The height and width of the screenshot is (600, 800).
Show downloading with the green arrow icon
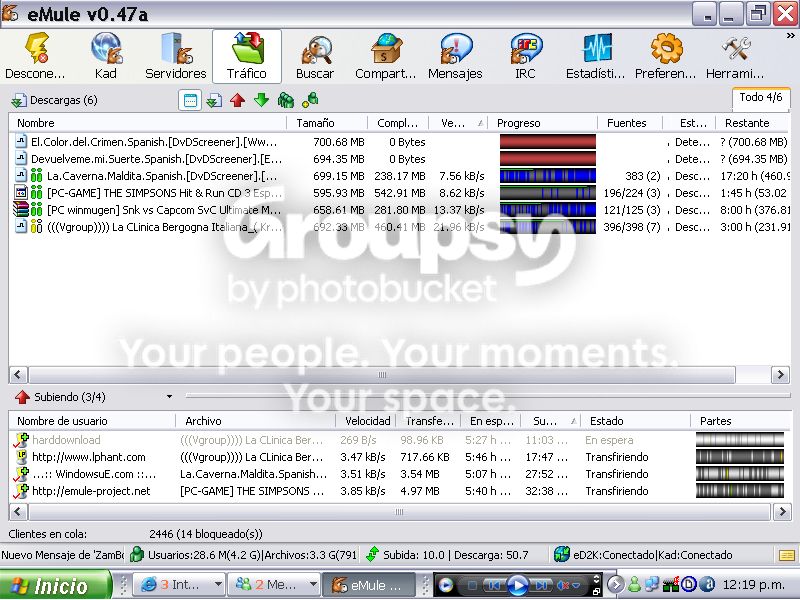click(x=262, y=100)
